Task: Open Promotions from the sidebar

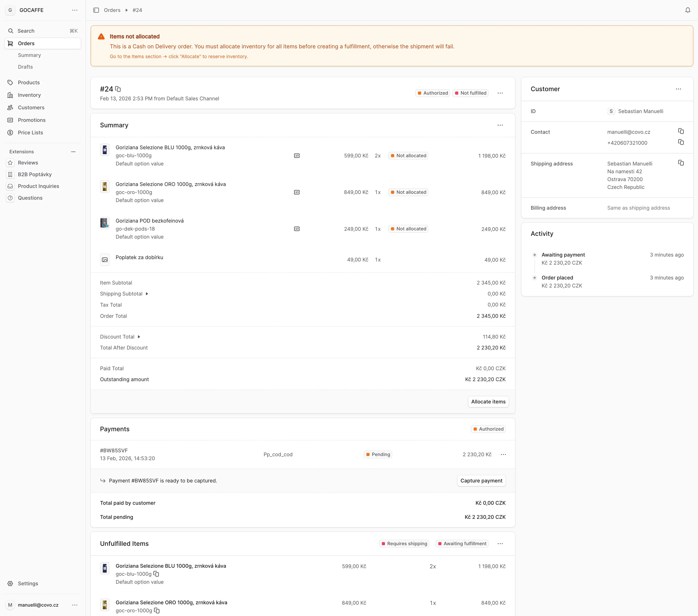Action: (32, 120)
